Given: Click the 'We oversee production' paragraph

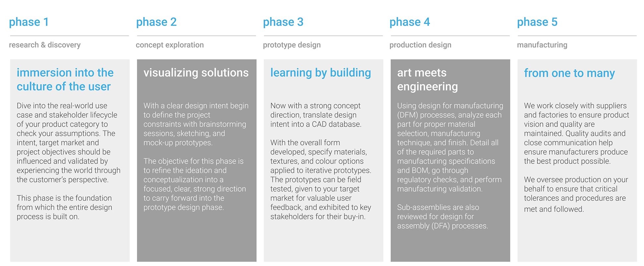Looking at the screenshot, I should 576,194.
